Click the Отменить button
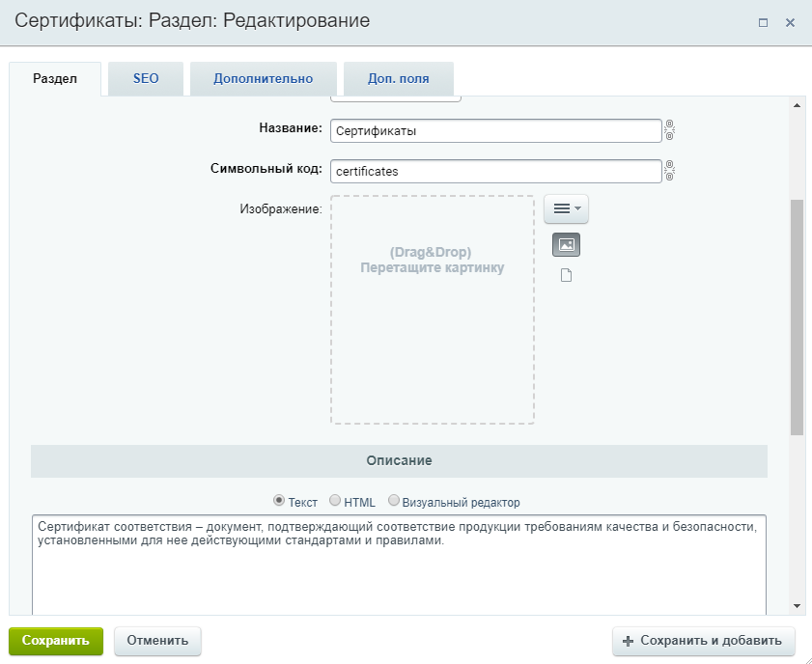Image resolution: width=812 pixels, height=664 pixels. coord(157,641)
